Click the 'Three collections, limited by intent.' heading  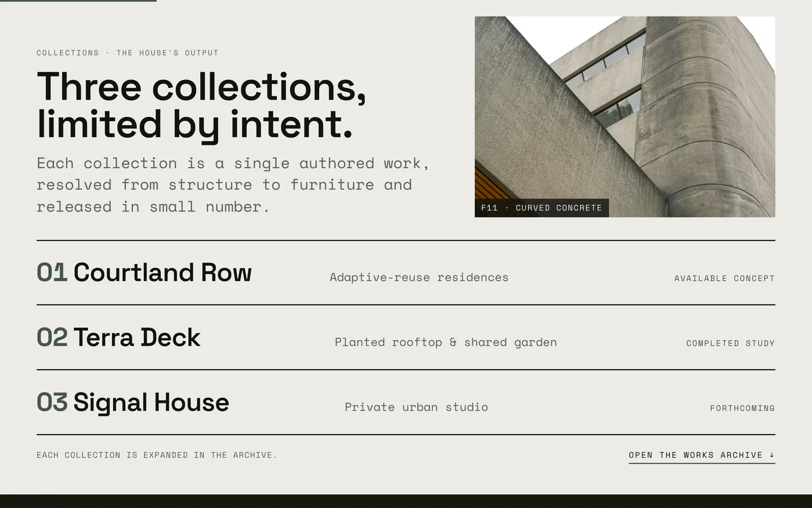click(x=201, y=106)
